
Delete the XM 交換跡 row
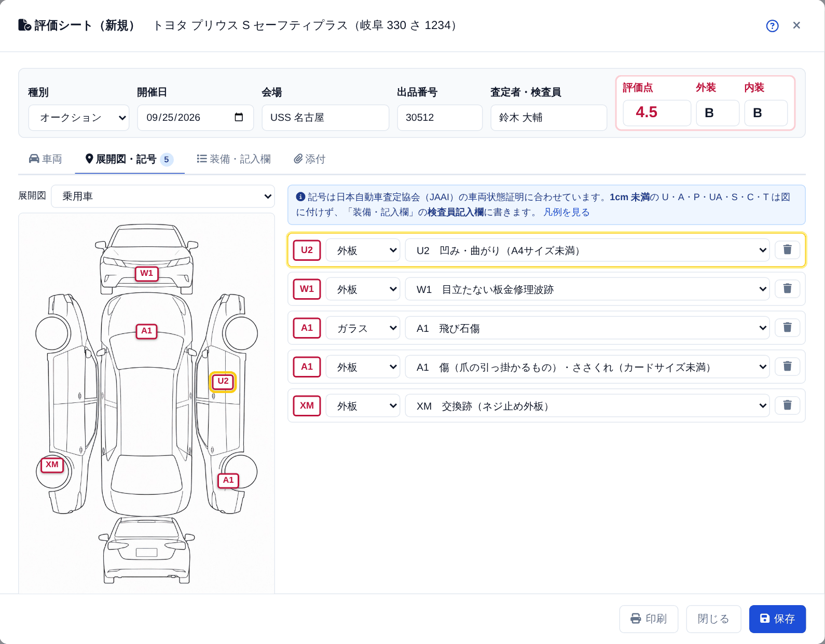pos(787,405)
